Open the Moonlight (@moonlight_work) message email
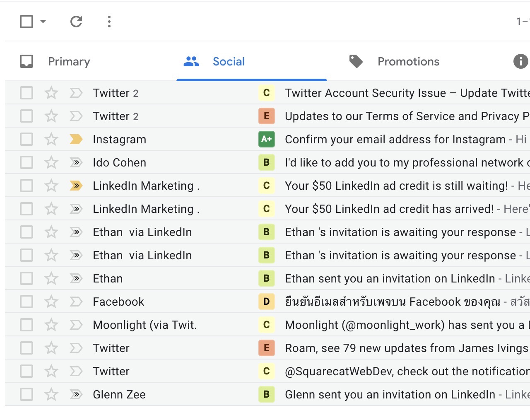Image resolution: width=530 pixels, height=420 pixels. pos(267,325)
